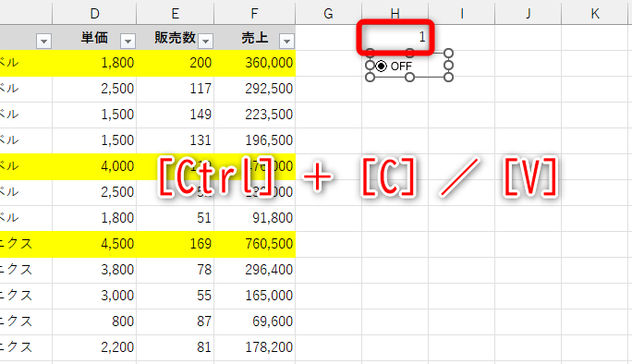Click the quantity cell showing 169
The width and height of the screenshot is (632, 364).
pyautogui.click(x=176, y=244)
